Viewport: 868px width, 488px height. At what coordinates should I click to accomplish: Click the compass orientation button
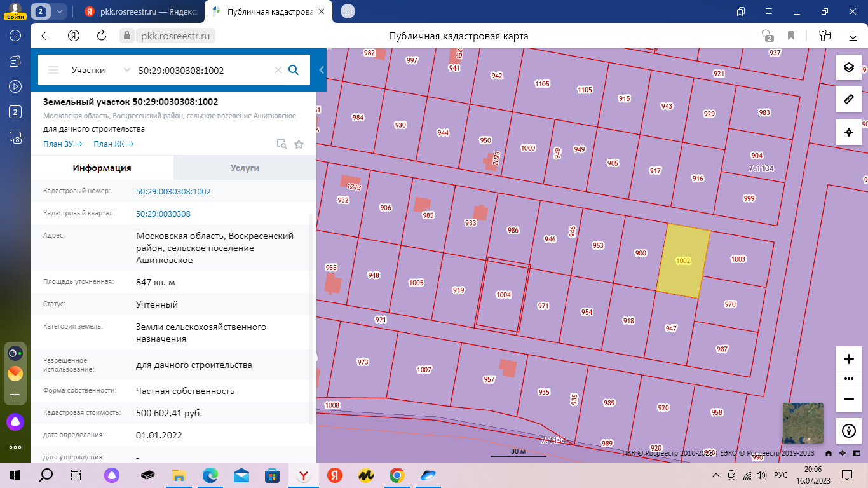tap(848, 431)
